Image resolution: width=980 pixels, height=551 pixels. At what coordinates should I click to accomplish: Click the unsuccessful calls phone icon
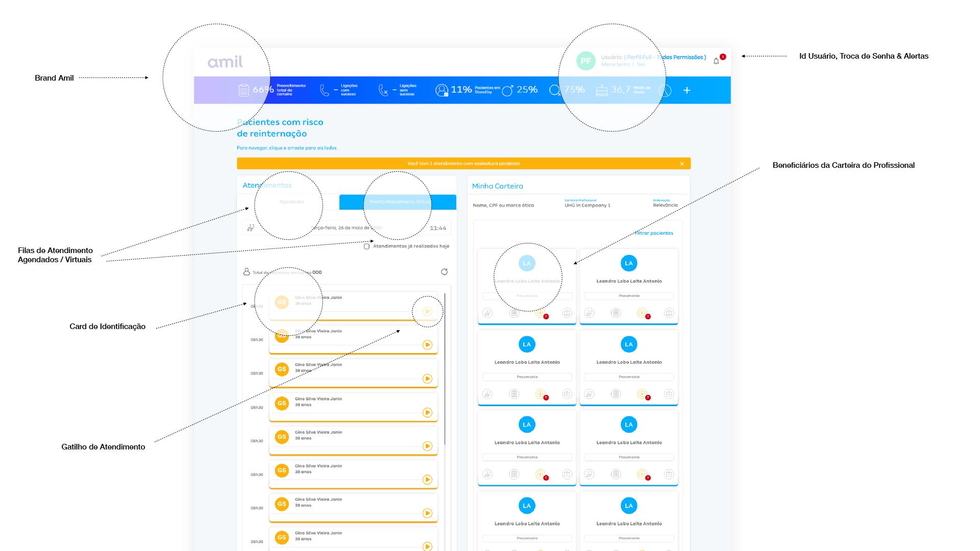click(383, 90)
